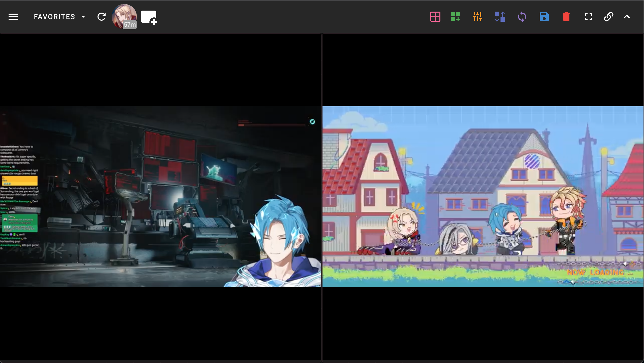Toggle fullscreen mode
644x363 pixels.
(588, 17)
